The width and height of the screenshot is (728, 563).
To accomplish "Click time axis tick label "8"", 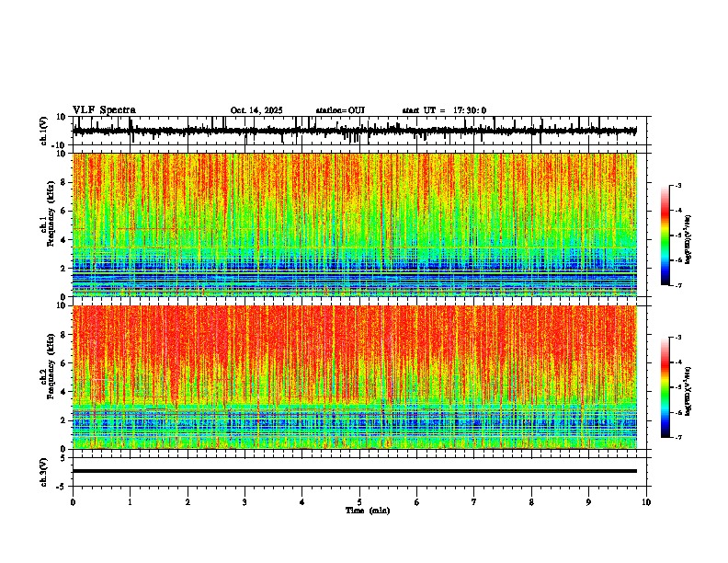I will (x=531, y=502).
